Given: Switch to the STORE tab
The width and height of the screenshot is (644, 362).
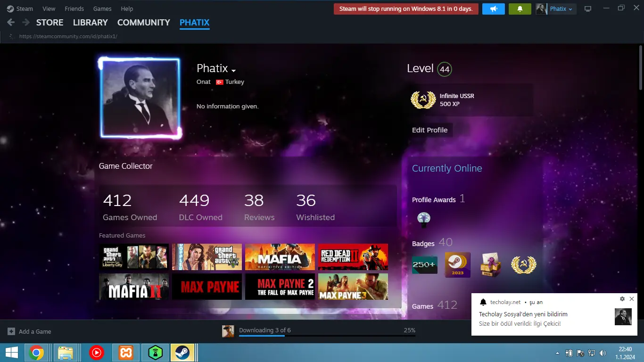Looking at the screenshot, I should click(x=50, y=22).
